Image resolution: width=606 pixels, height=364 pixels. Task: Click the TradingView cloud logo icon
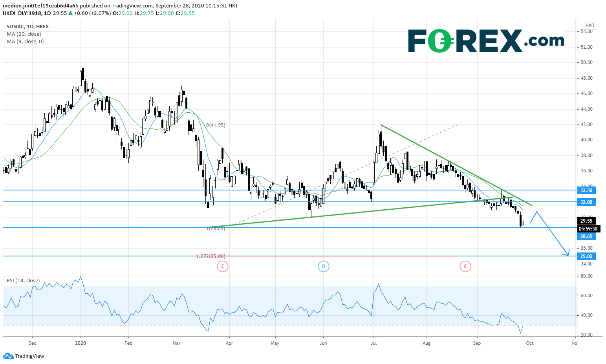[x=8, y=356]
